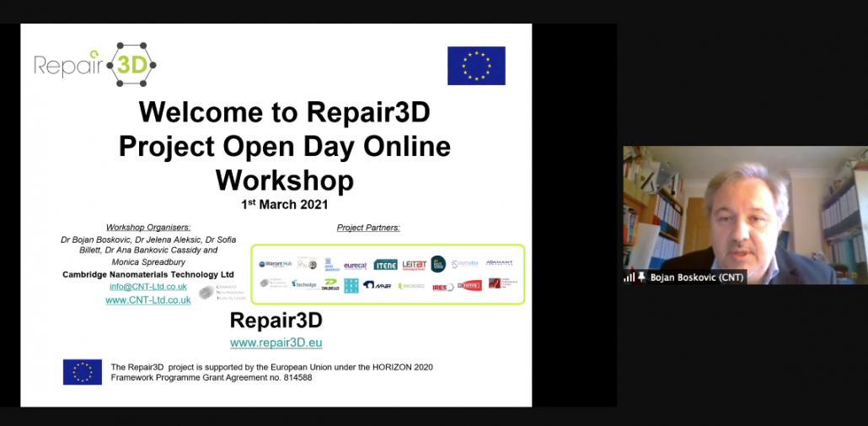The height and width of the screenshot is (426, 868).
Task: Click 'Cambridge Nanomaterials Technology Ltd' text
Action: point(148,275)
